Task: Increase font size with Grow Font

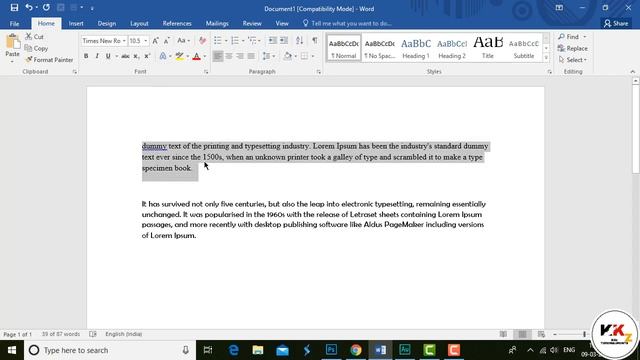Action: pyautogui.click(x=155, y=41)
